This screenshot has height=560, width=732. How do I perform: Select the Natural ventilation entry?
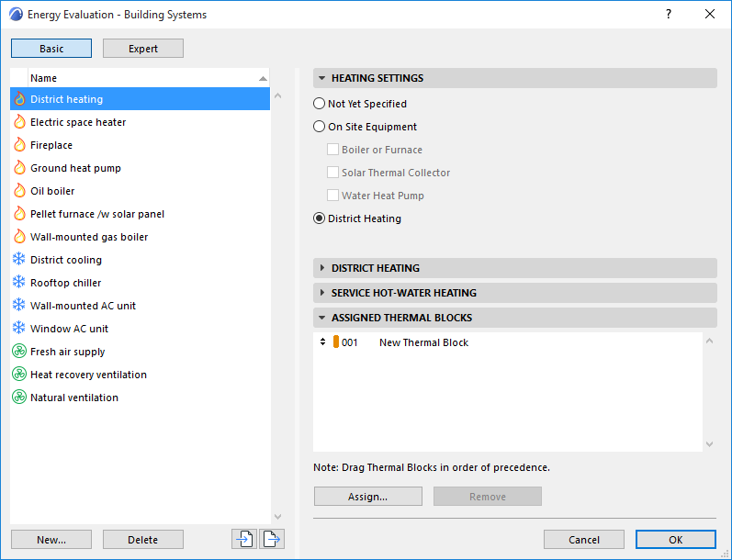click(140, 397)
